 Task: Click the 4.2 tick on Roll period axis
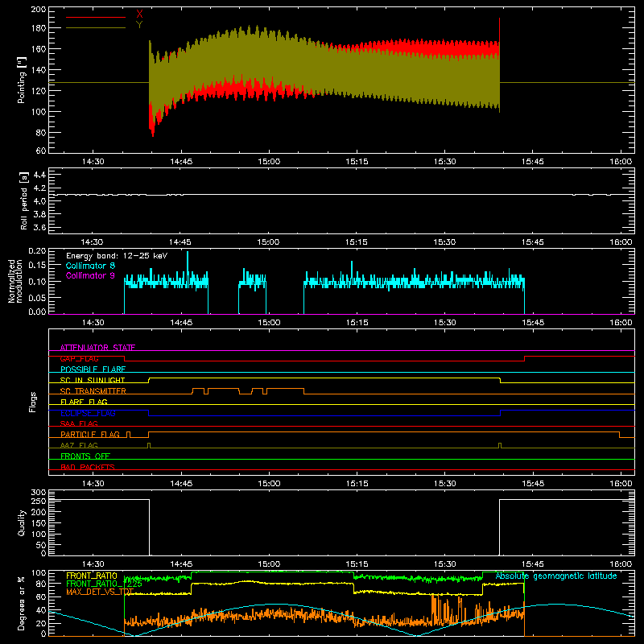coord(39,188)
